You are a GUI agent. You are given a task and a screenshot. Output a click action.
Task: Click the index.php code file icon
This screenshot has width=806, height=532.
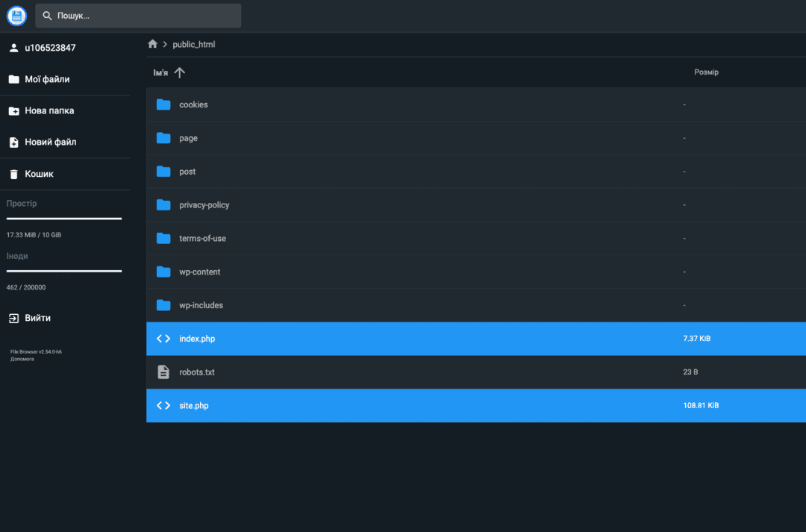click(x=163, y=339)
